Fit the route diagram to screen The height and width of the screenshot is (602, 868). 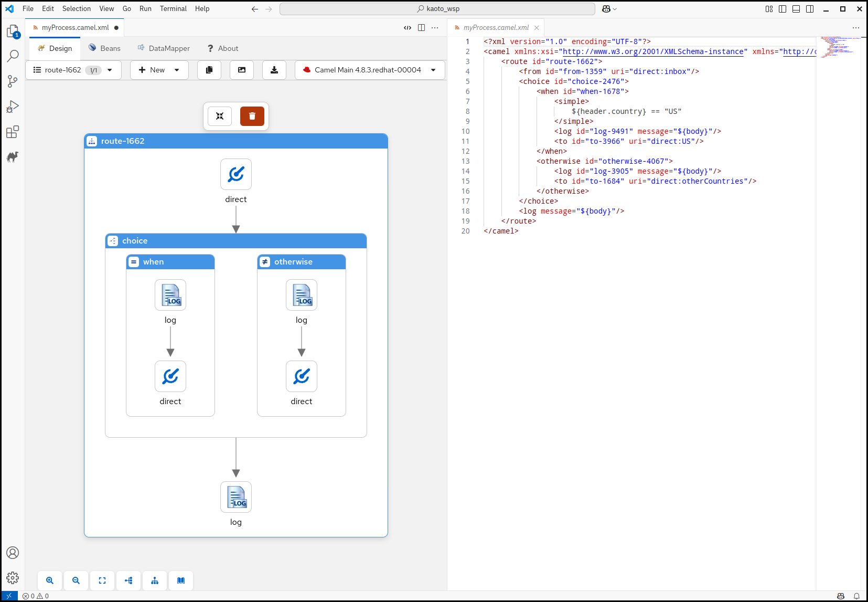tap(102, 580)
